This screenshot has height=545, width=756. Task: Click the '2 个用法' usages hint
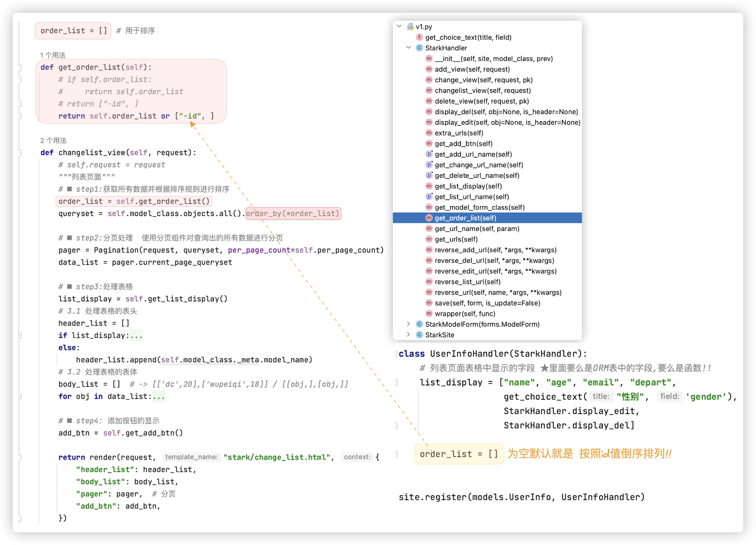(x=53, y=141)
